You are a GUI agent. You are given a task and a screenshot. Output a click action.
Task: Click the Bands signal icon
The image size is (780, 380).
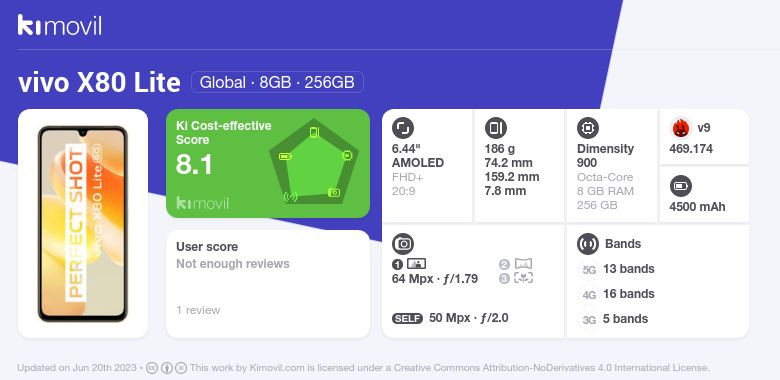[x=588, y=244]
